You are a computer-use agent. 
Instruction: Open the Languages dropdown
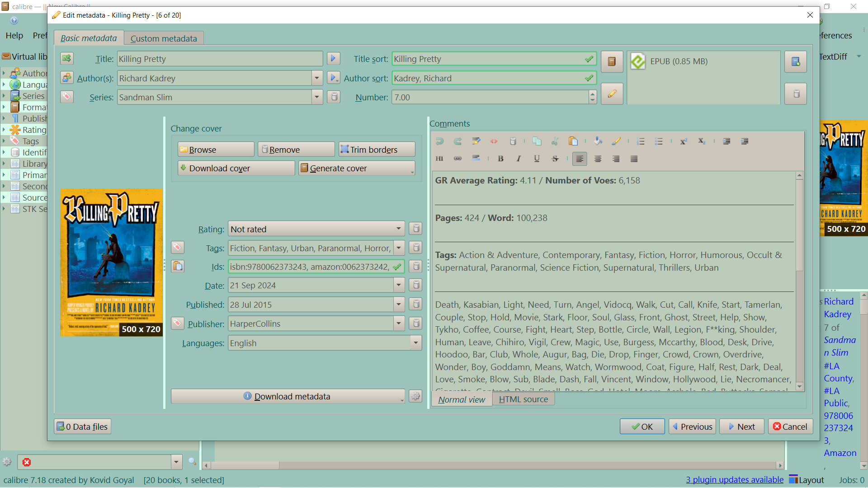click(x=415, y=343)
